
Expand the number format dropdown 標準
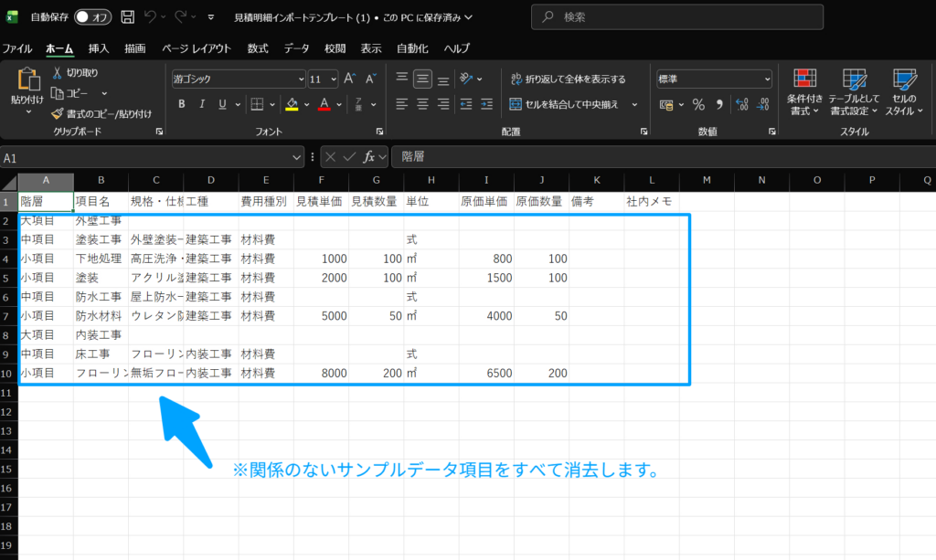714,79
